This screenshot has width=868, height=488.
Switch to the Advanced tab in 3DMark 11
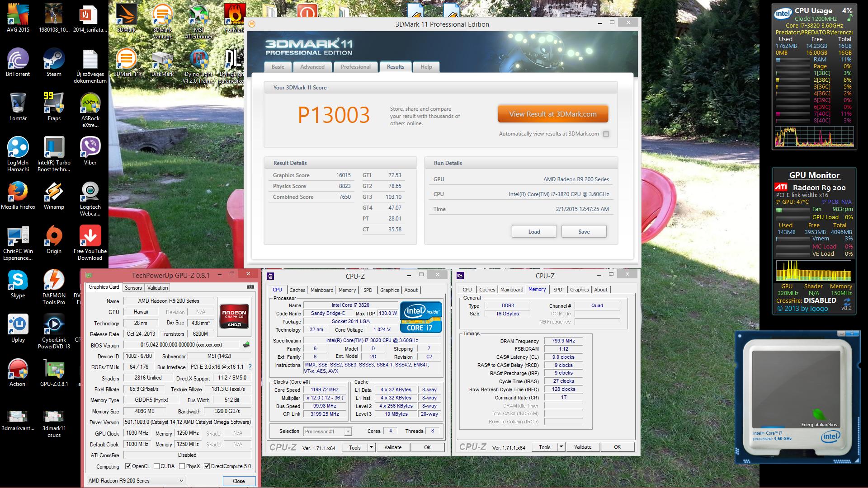click(312, 67)
